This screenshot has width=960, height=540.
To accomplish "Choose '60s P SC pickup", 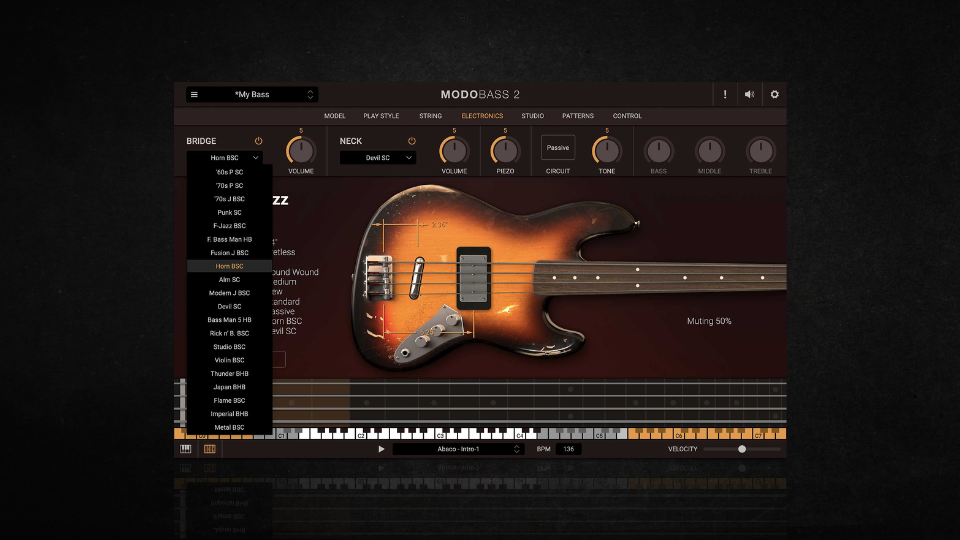I will click(x=229, y=172).
